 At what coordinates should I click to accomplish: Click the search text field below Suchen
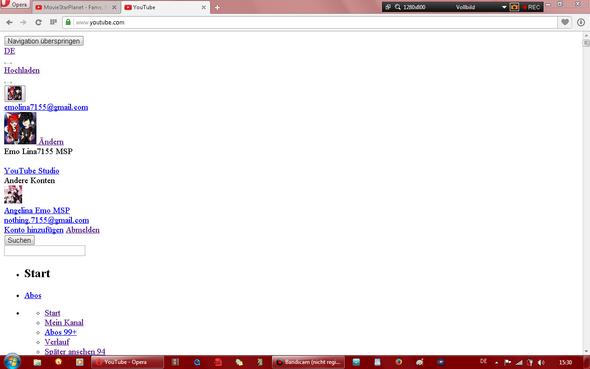45,251
